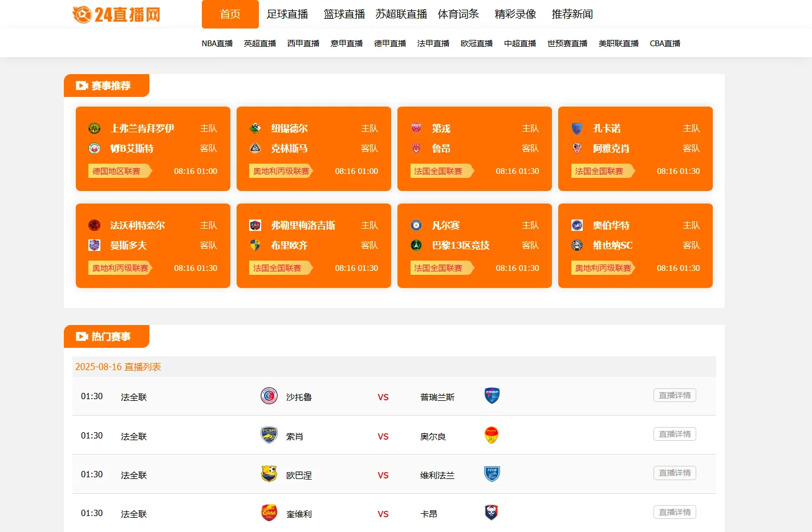Click the 赛事推荐 section header

[x=107, y=86]
